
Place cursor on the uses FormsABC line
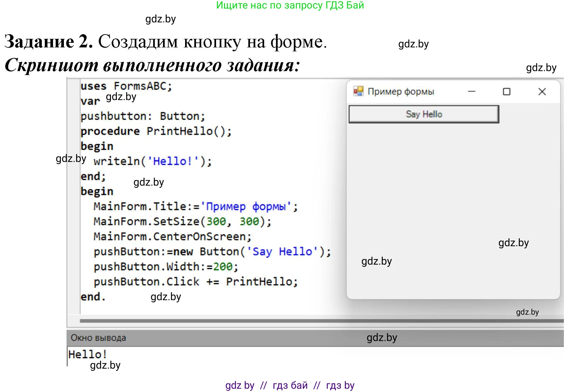pos(126,86)
